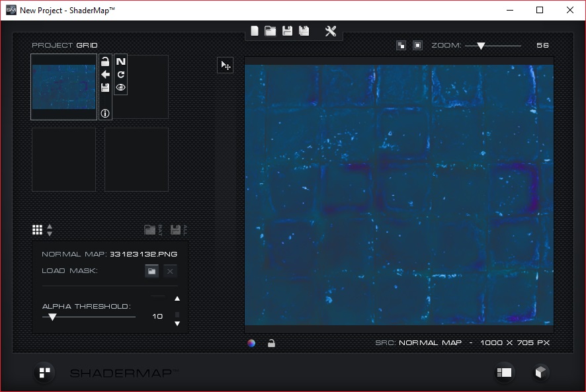
Task: Activate the move/pan cursor tool
Action: (226, 65)
